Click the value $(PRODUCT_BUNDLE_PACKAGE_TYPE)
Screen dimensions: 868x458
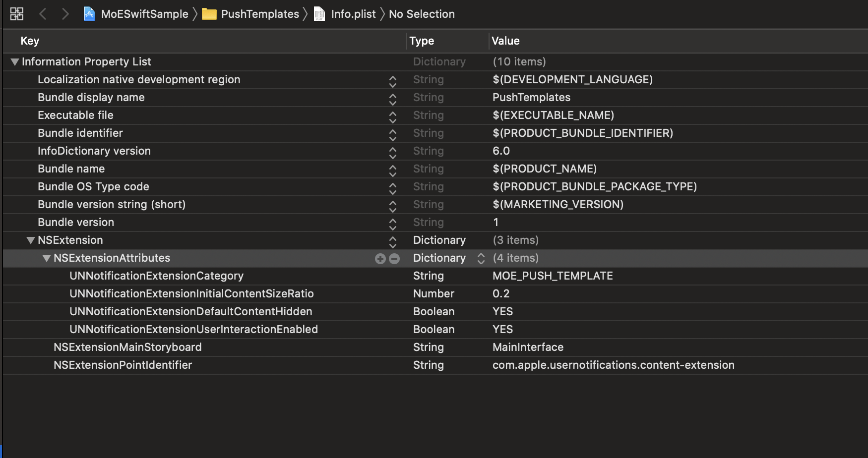point(595,187)
